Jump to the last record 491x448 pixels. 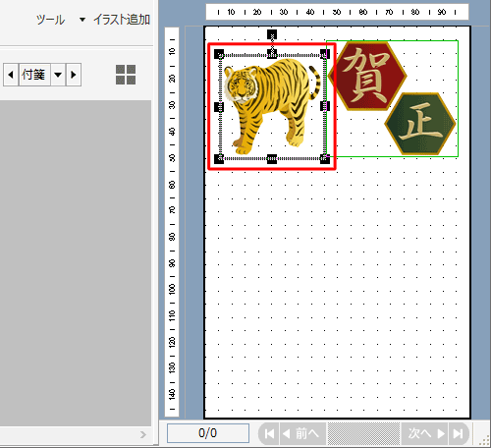(x=459, y=433)
